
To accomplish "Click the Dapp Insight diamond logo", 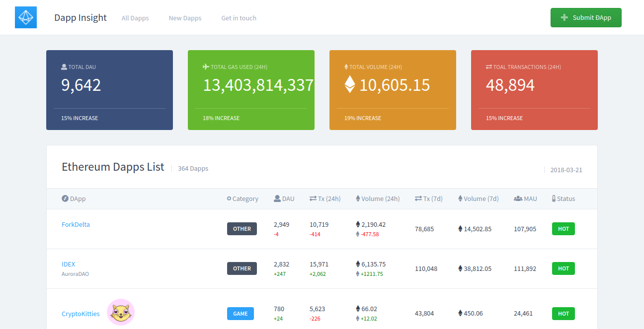I will point(26,18).
